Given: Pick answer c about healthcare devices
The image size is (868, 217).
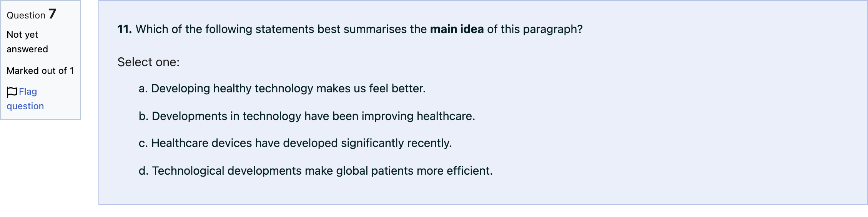Looking at the screenshot, I should (295, 143).
